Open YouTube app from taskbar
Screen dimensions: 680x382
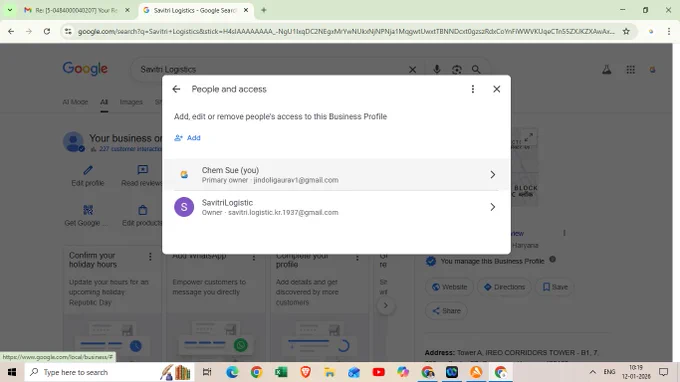tap(379, 372)
